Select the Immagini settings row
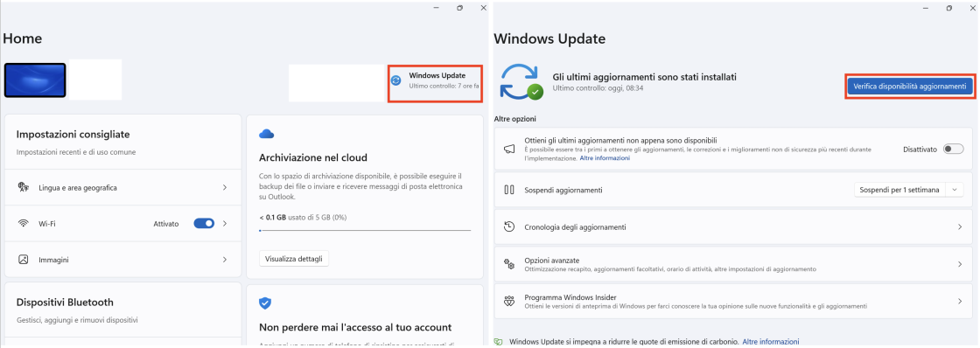980x348 pixels. 122,260
